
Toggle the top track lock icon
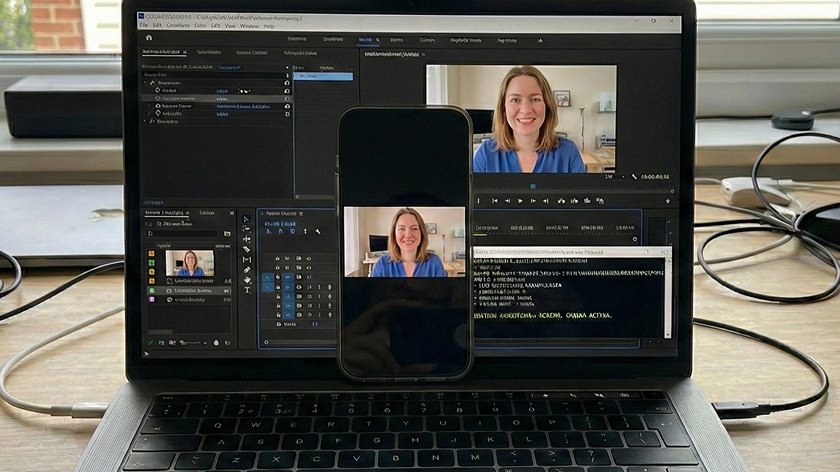[277, 258]
